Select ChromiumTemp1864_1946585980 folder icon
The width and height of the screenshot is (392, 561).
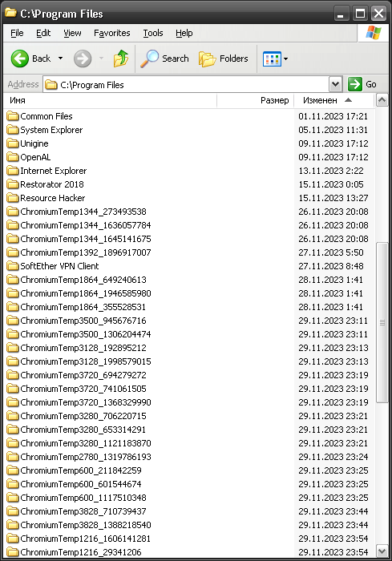[13, 293]
